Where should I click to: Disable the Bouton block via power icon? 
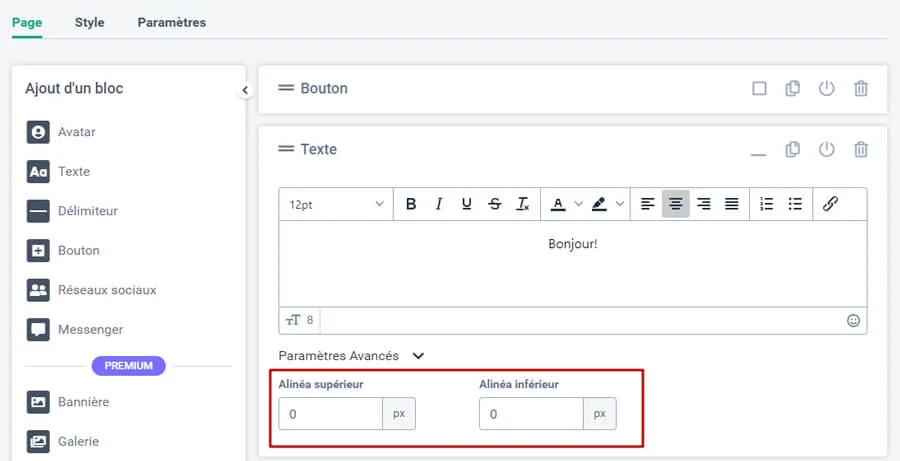826,88
